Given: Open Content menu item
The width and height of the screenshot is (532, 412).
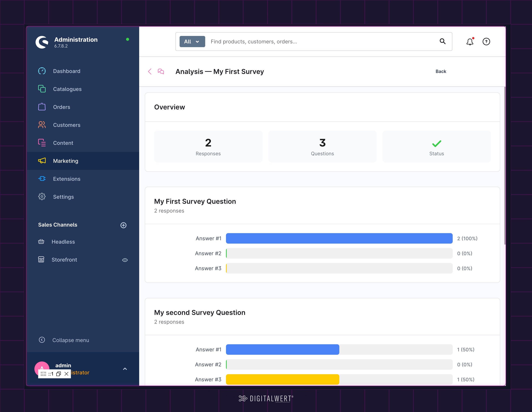Looking at the screenshot, I should (x=83, y=143).
